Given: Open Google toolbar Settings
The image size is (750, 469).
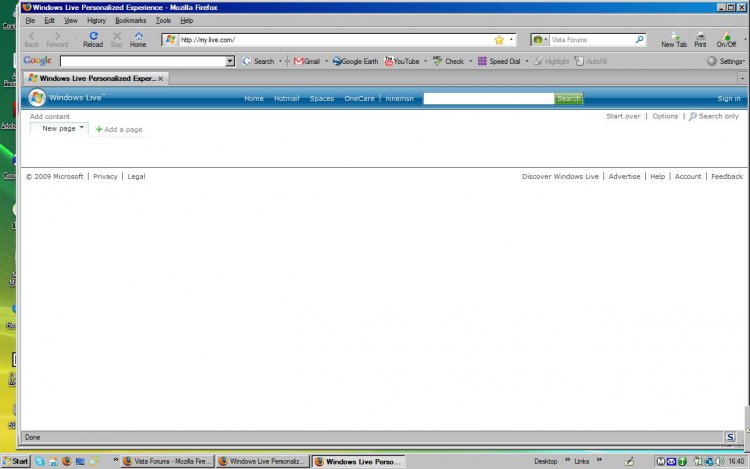Looking at the screenshot, I should point(726,61).
